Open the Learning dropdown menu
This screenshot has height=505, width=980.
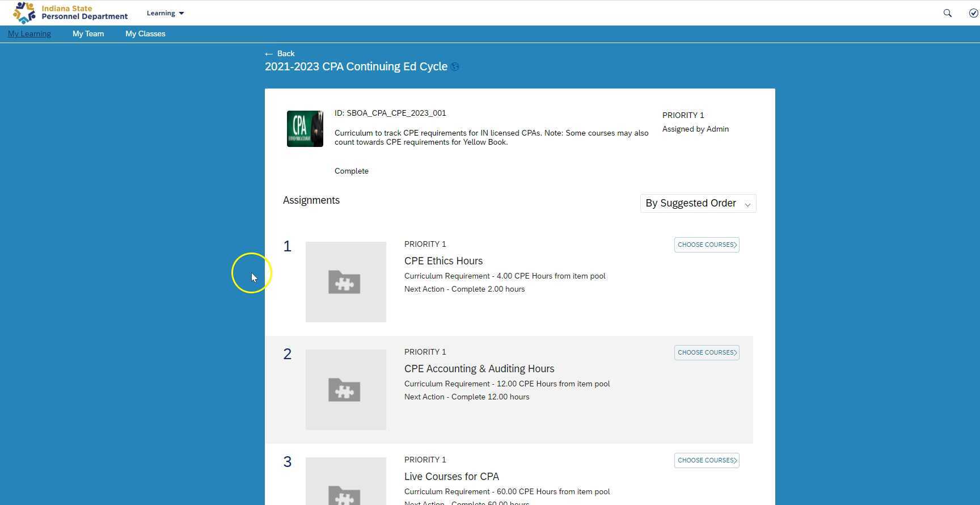(165, 13)
